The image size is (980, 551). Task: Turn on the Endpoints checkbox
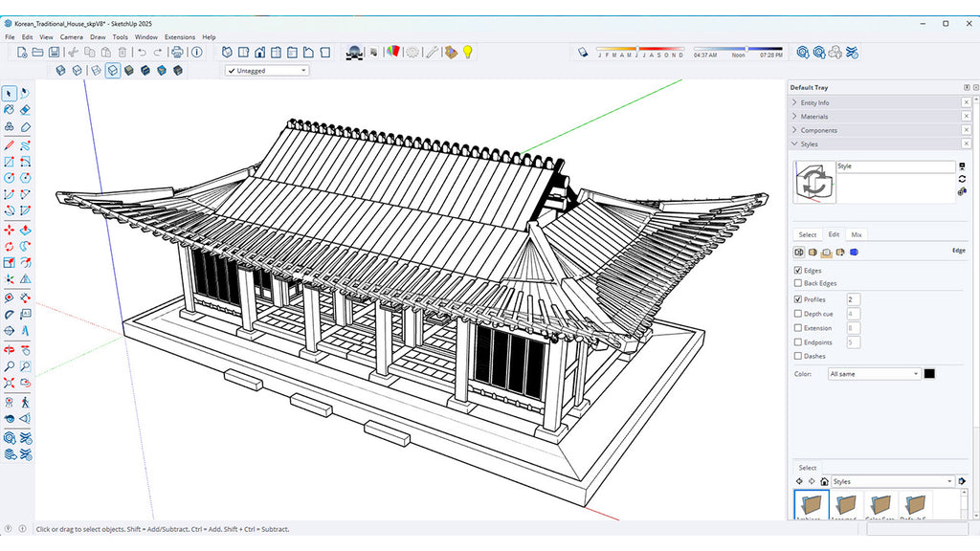click(x=800, y=342)
